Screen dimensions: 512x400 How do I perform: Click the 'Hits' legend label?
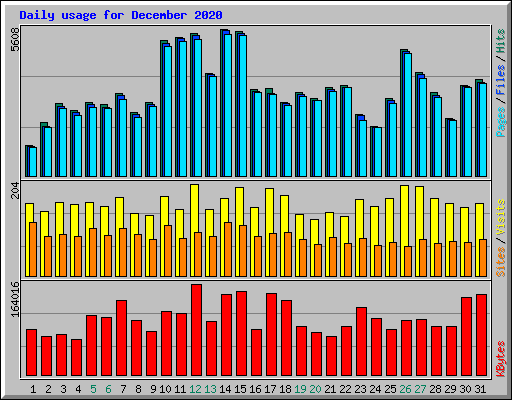point(501,41)
